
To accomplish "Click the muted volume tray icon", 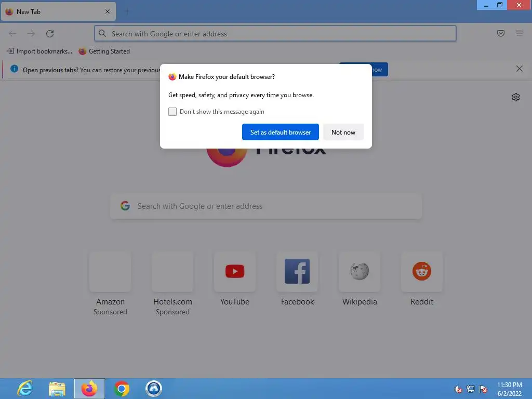I will pyautogui.click(x=458, y=389).
